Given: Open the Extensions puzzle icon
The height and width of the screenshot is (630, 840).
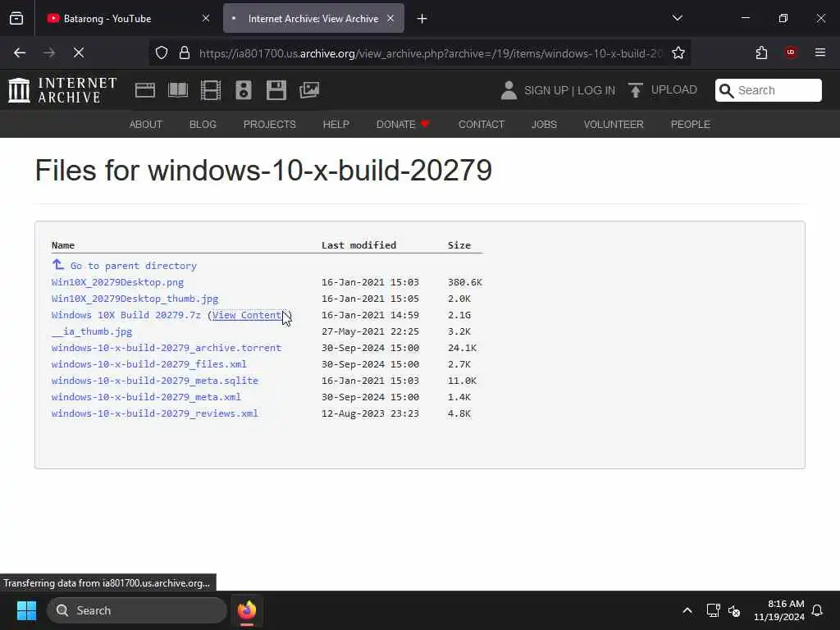Looking at the screenshot, I should click(761, 52).
